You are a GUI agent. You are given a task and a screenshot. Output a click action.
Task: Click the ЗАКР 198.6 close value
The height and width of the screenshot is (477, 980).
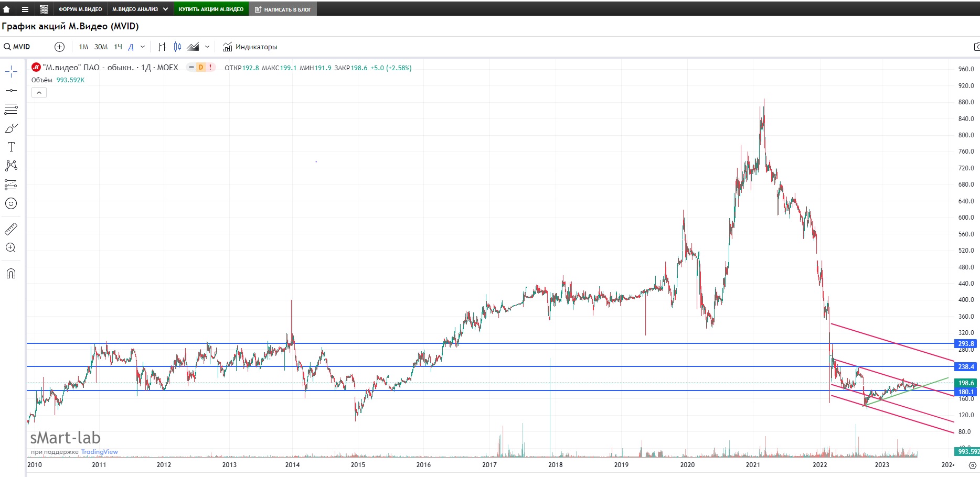point(351,68)
